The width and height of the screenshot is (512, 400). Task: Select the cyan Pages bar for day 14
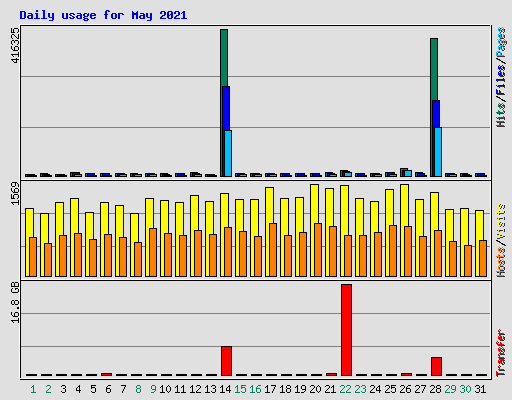coord(228,153)
